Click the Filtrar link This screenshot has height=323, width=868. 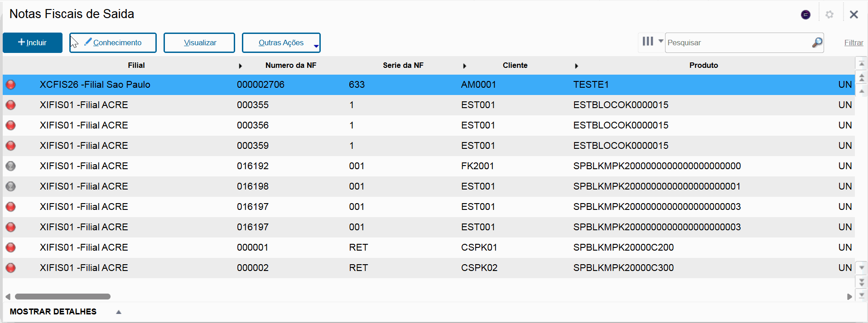pos(854,43)
